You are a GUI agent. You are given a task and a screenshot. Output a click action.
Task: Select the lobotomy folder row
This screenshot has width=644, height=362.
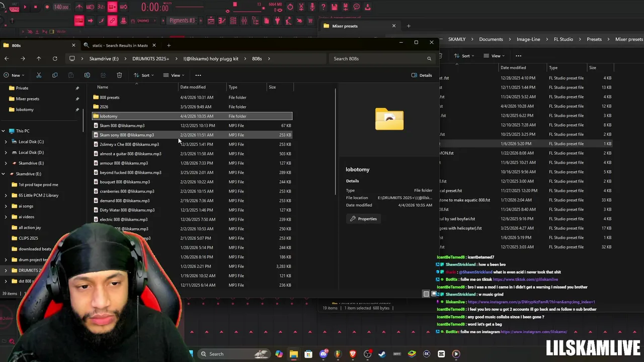192,116
